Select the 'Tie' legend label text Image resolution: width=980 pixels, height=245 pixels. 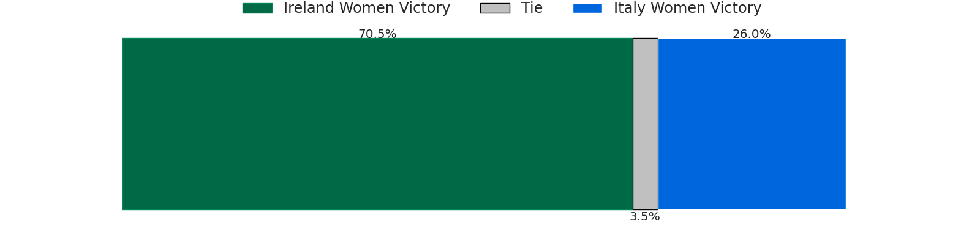click(532, 8)
